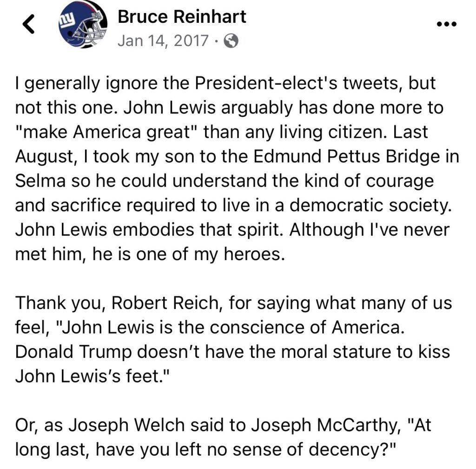Viewport: 476px width, 469px height.
Task: Open Bruce Reinhart's profile via his name
Action: coord(182,16)
